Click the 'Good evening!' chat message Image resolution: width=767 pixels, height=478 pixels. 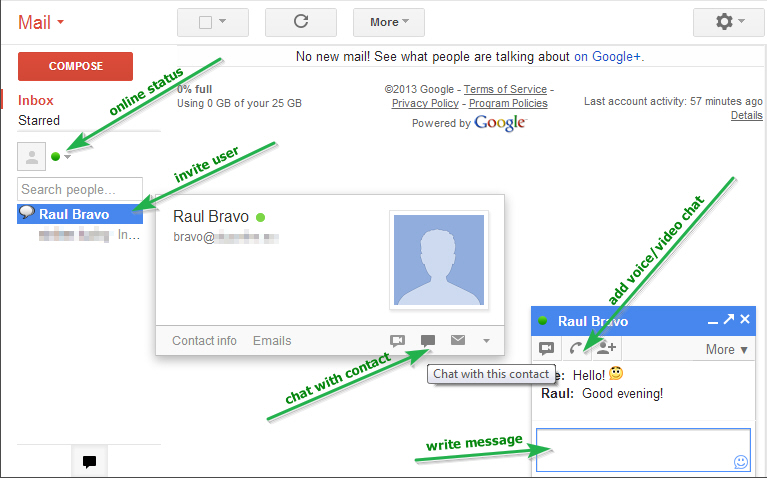point(622,394)
